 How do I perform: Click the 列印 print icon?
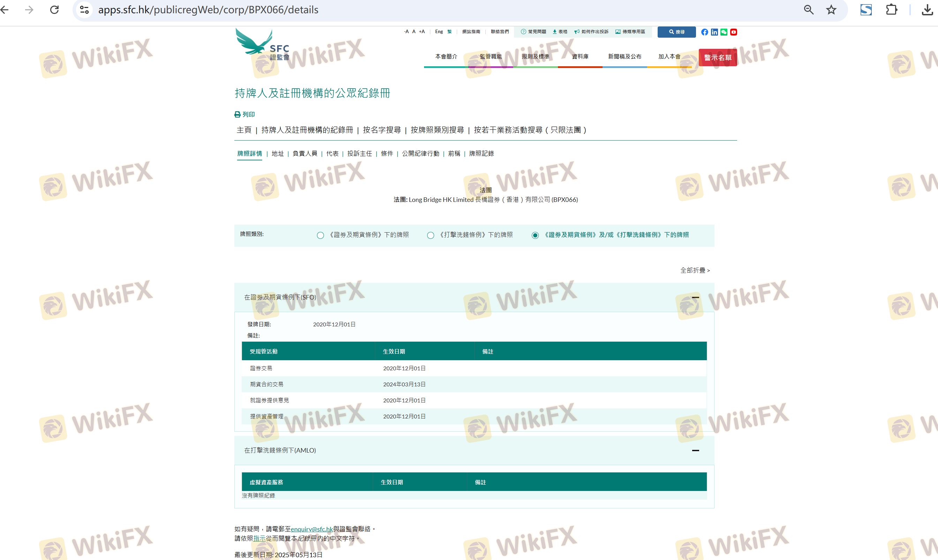point(237,114)
